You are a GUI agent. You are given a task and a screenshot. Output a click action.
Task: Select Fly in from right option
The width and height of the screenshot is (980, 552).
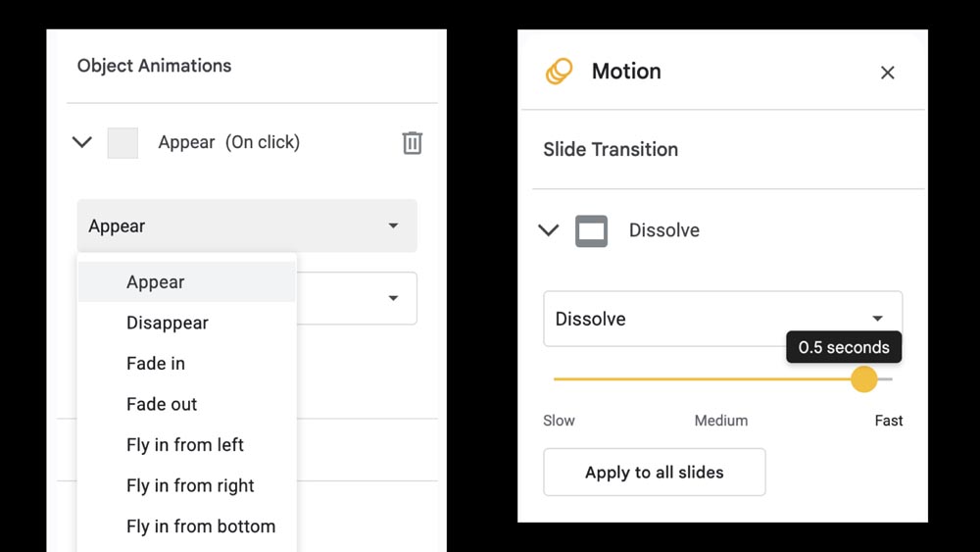190,485
